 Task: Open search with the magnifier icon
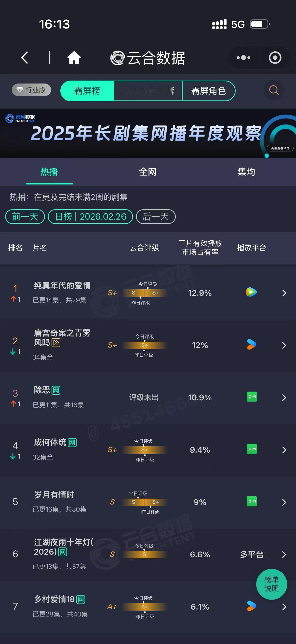click(274, 90)
